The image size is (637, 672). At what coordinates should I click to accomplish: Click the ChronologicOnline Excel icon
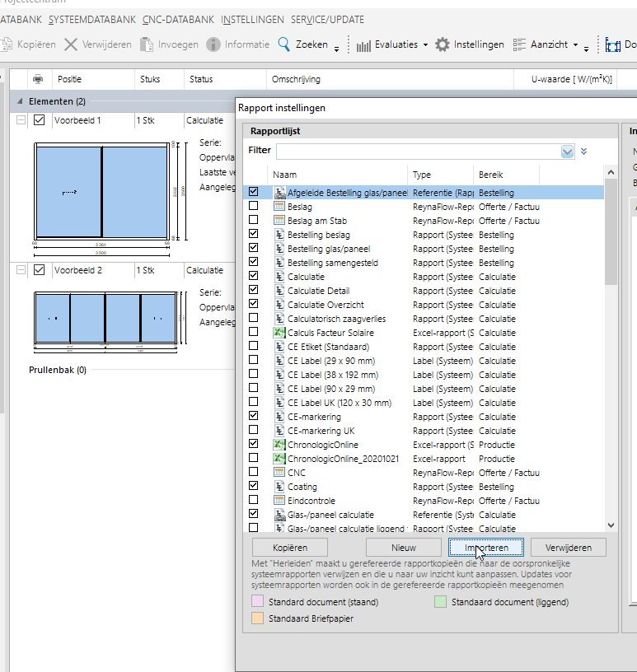(279, 445)
